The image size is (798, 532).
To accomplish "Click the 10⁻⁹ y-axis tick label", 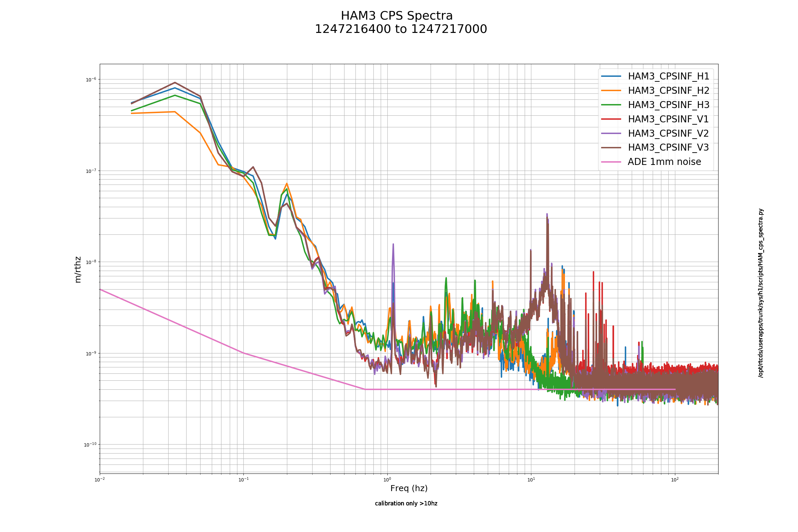I will coord(90,353).
